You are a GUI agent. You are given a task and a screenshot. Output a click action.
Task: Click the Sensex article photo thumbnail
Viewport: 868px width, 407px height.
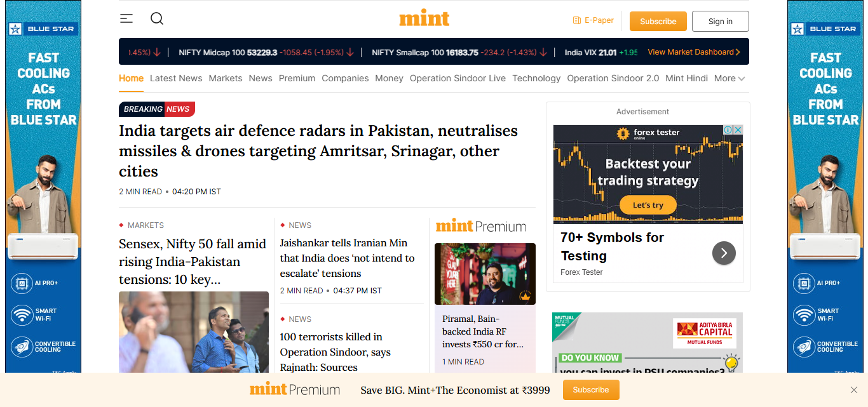tap(194, 332)
